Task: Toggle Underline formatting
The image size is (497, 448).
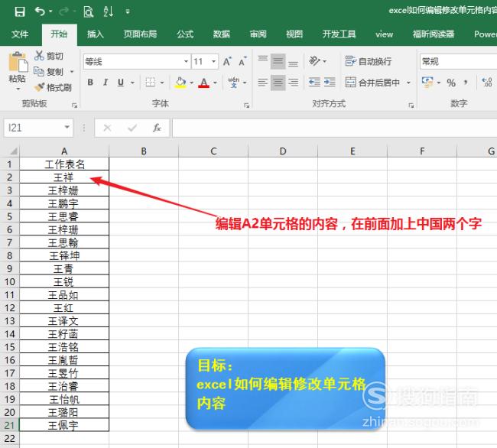Action: point(121,83)
